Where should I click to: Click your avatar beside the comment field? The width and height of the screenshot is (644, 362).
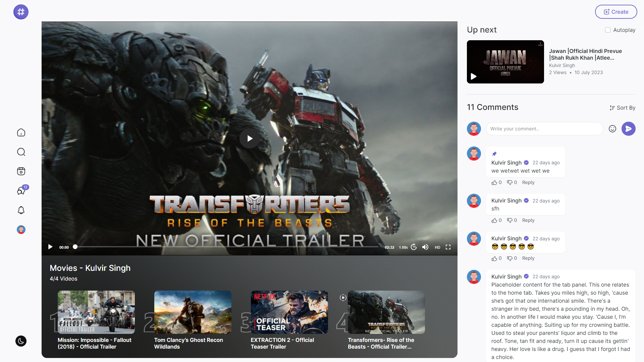(x=474, y=129)
